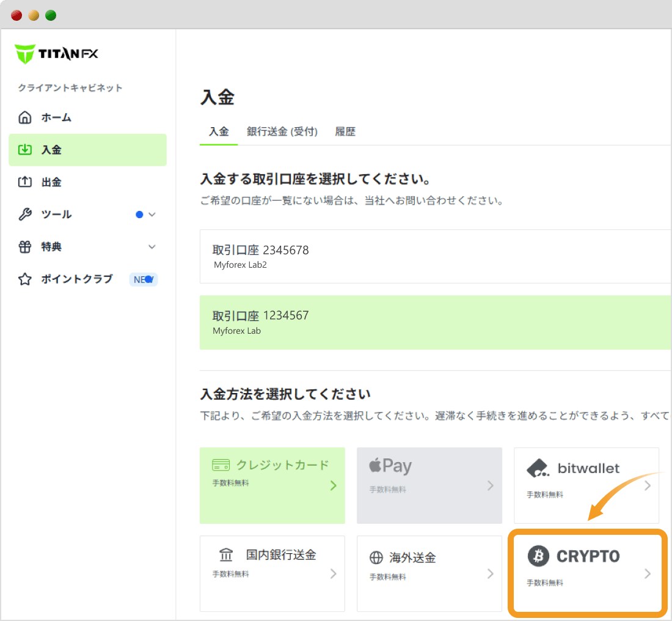Expand the 特典 menu chevron
The height and width of the screenshot is (621, 672).
tap(152, 247)
